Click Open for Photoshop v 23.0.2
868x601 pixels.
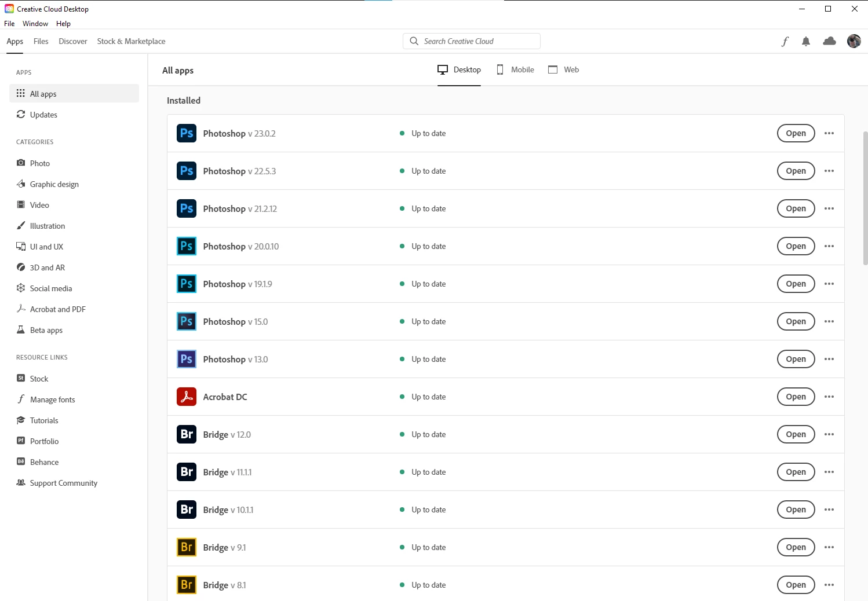[796, 133]
